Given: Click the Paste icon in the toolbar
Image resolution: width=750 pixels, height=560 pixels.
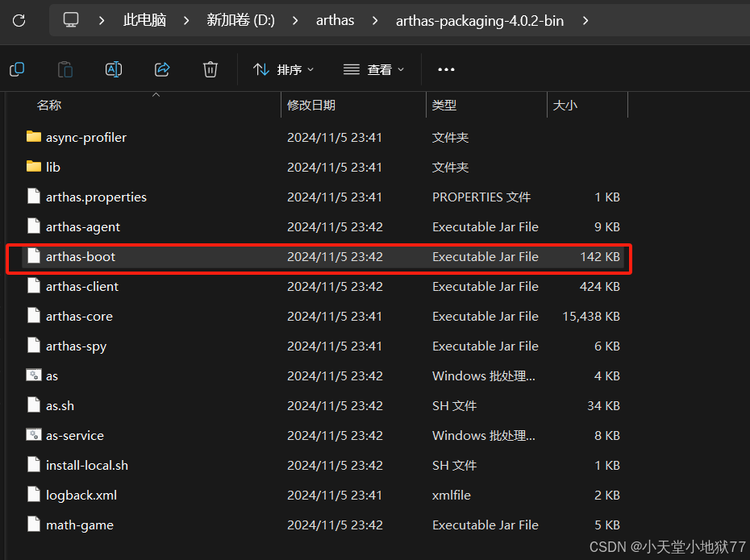Looking at the screenshot, I should pos(65,69).
